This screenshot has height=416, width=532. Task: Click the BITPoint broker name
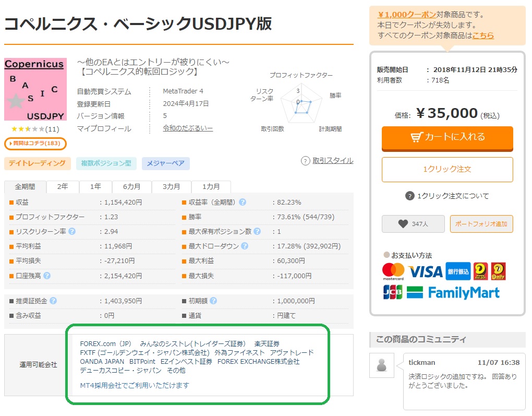[142, 361]
